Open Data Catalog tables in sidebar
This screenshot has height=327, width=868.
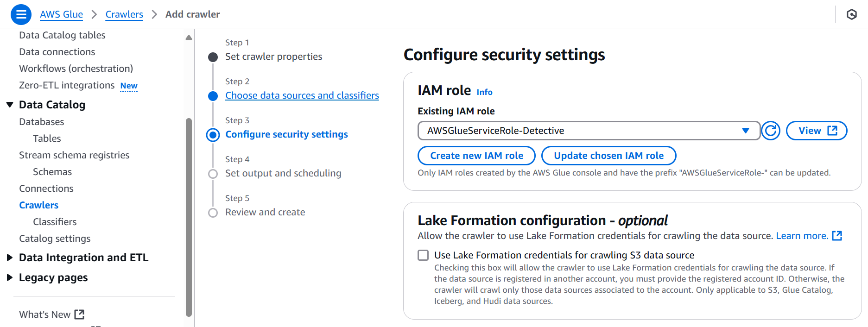pos(62,35)
